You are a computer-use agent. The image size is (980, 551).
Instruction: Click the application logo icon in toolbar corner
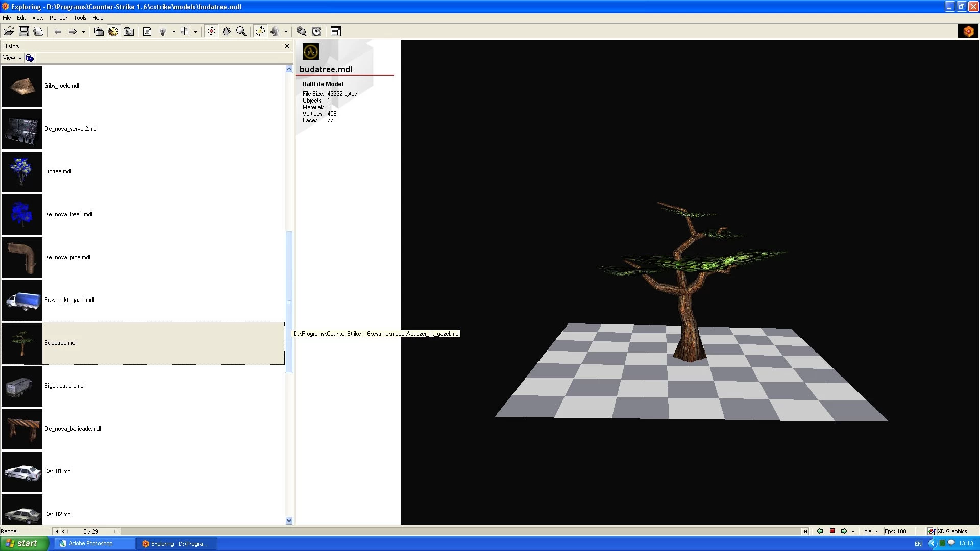[x=968, y=32]
